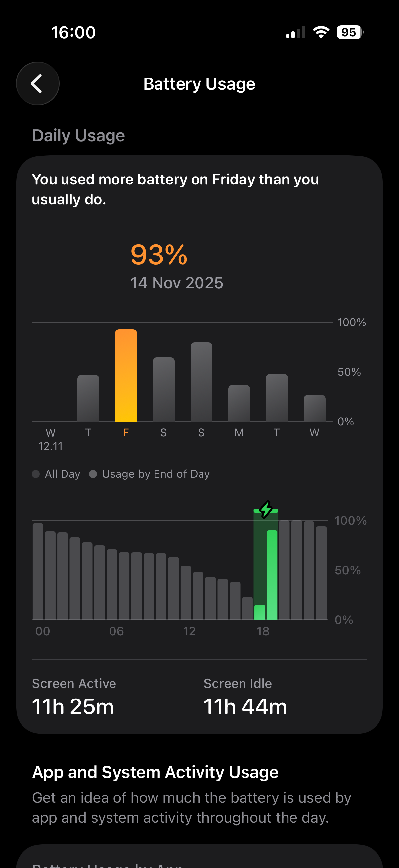Tap the green charging bolt icon
The width and height of the screenshot is (399, 868).
[266, 509]
